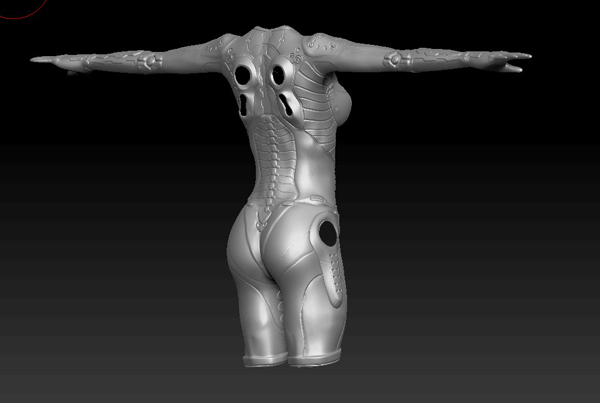The image size is (600, 403).
Task: Click the fingertips of the left outstretched hand
Action: click(x=38, y=60)
